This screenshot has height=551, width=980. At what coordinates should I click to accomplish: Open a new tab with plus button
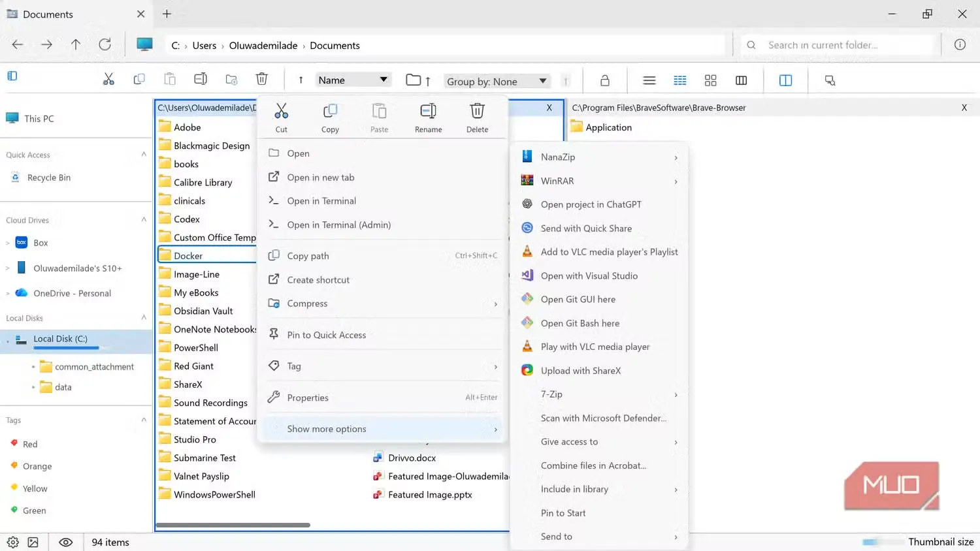coord(167,14)
